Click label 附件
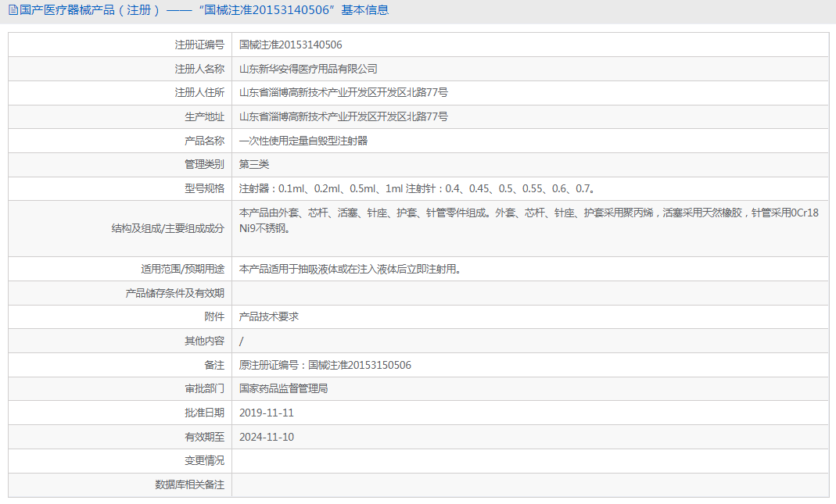836x504 pixels. (x=214, y=317)
